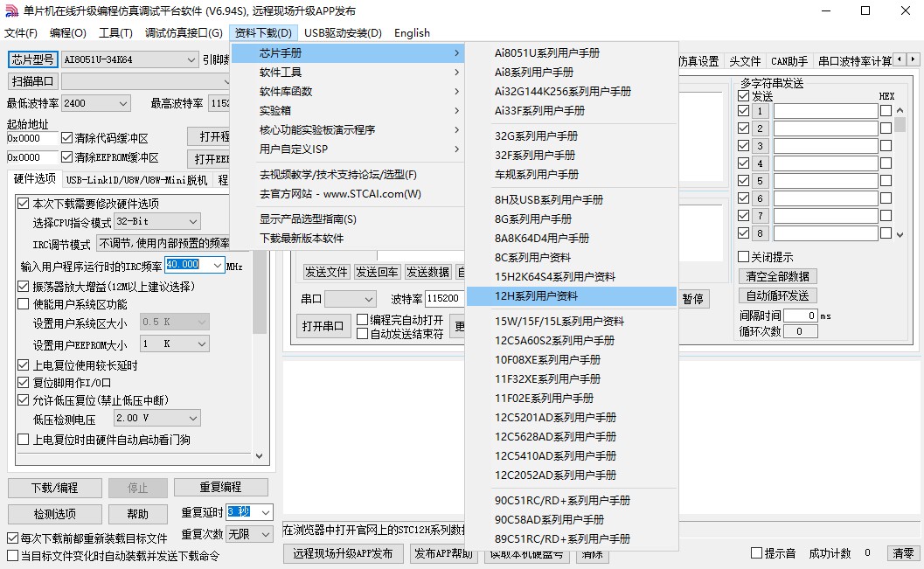Open chip model AI8051U-34K64 dropdown
The width and height of the screenshot is (924, 569).
pos(191,59)
